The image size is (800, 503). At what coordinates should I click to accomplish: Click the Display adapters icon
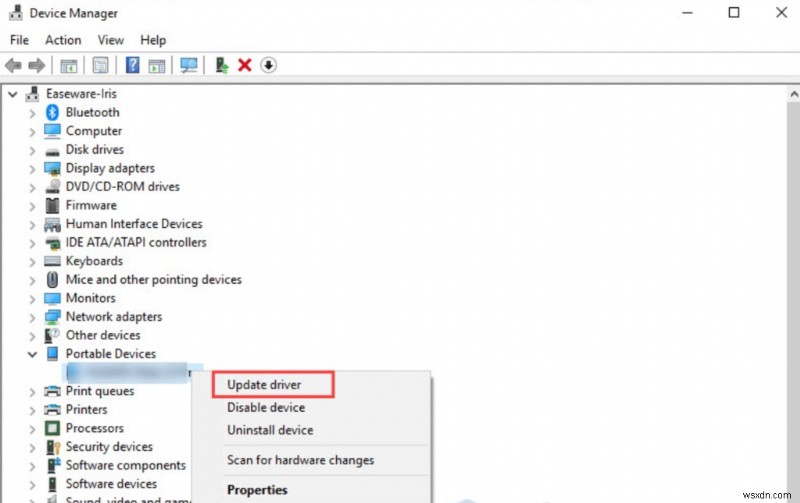click(52, 168)
